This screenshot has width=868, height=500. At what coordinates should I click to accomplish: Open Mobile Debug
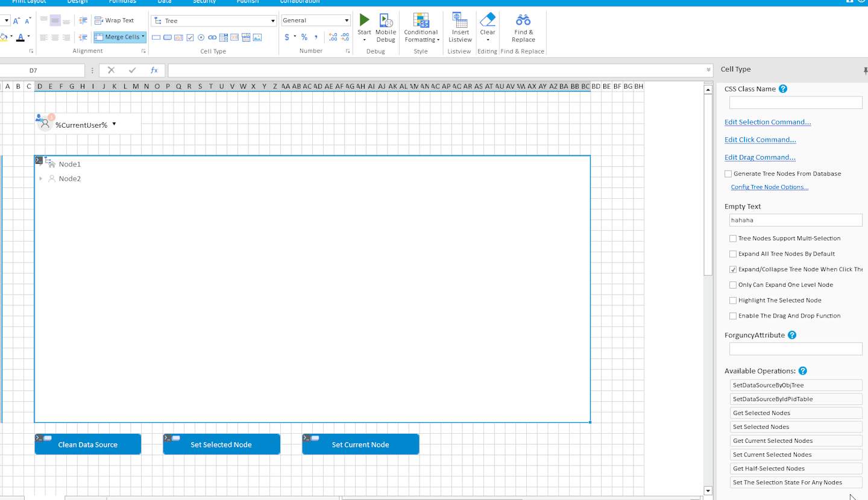point(386,28)
